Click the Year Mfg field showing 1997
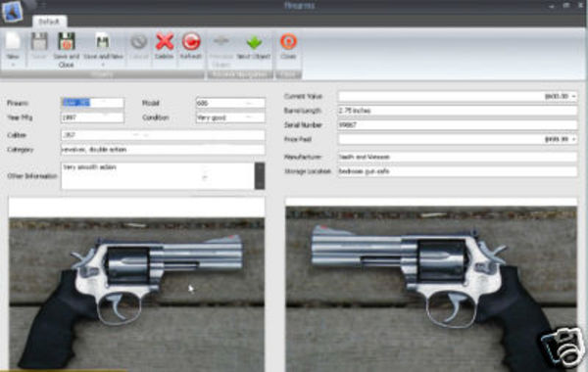 tap(92, 117)
